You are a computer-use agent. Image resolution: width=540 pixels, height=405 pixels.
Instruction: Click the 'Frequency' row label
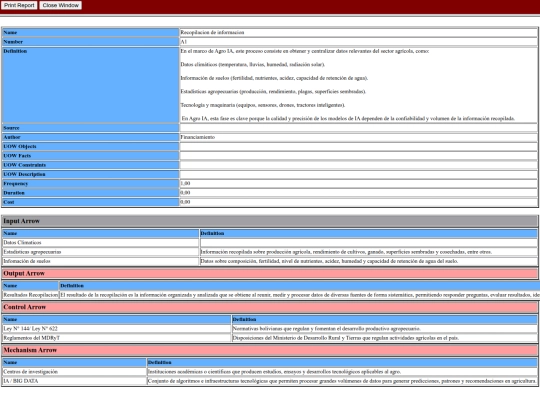(x=16, y=184)
